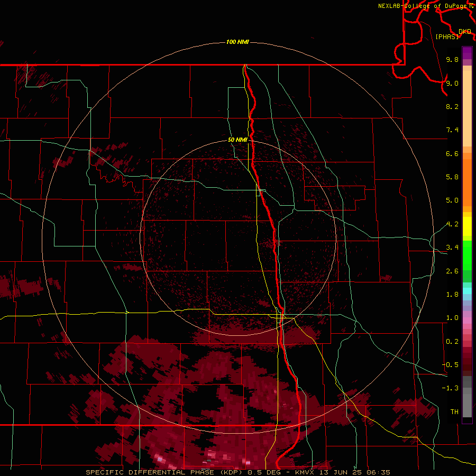Click the SPECIFIC DIFFERENTIAL PHASE (KDP) caption
This screenshot has height=476, width=476.
coord(165,472)
